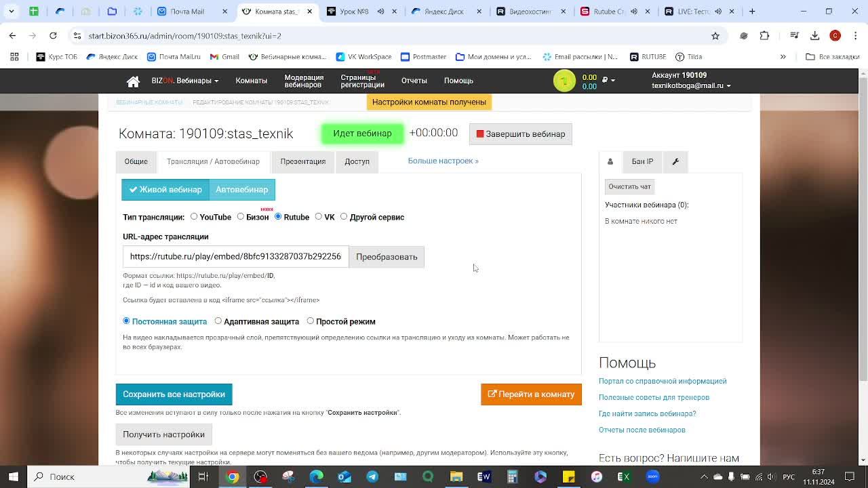Open Task View on the taskbar
The width and height of the screenshot is (868, 488).
[203, 476]
